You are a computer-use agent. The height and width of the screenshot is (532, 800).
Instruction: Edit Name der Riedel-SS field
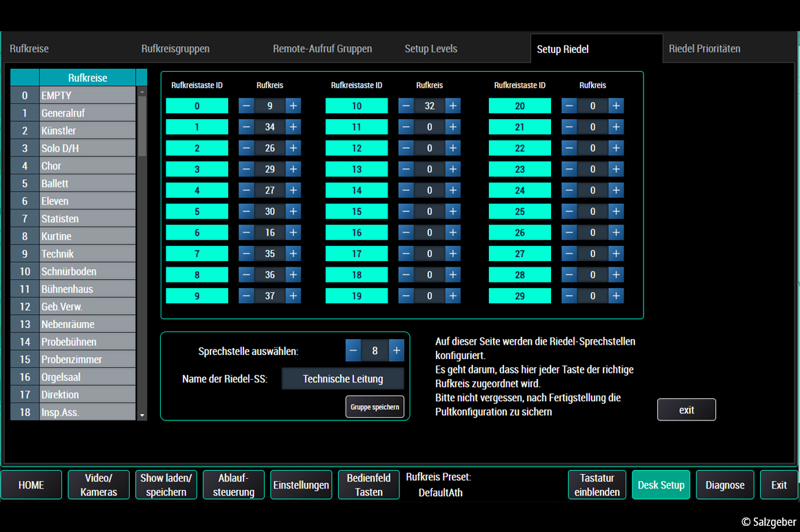(343, 379)
